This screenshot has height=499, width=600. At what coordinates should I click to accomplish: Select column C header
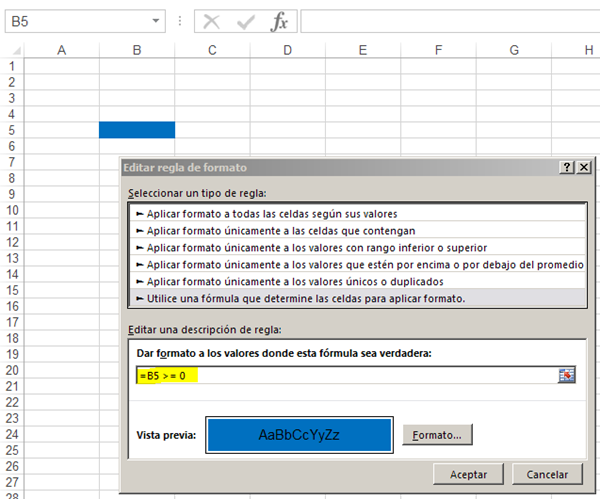tap(212, 50)
